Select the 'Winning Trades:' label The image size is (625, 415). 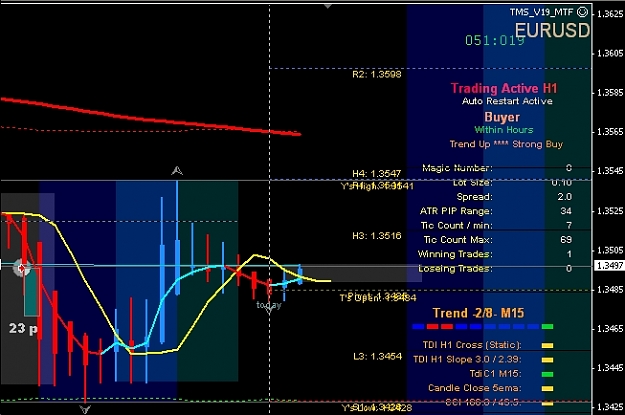coord(455,254)
